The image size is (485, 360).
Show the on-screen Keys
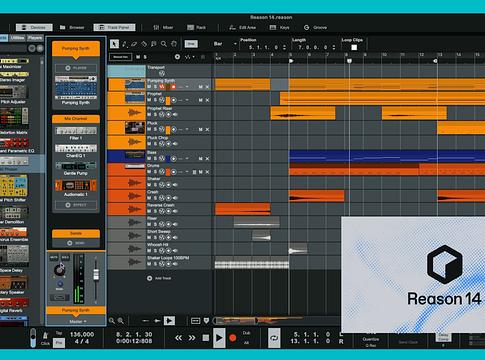tap(279, 27)
